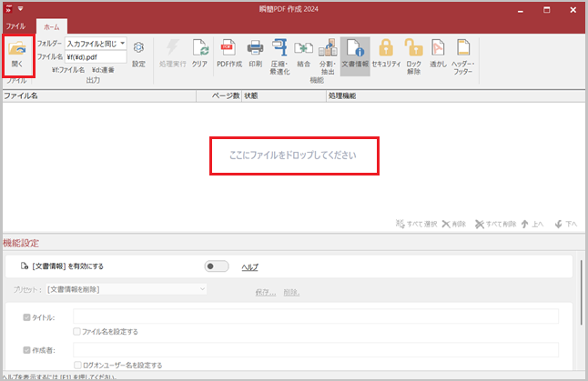Open the プリセット combo box
Screen dimensions: 588x381
click(x=127, y=289)
